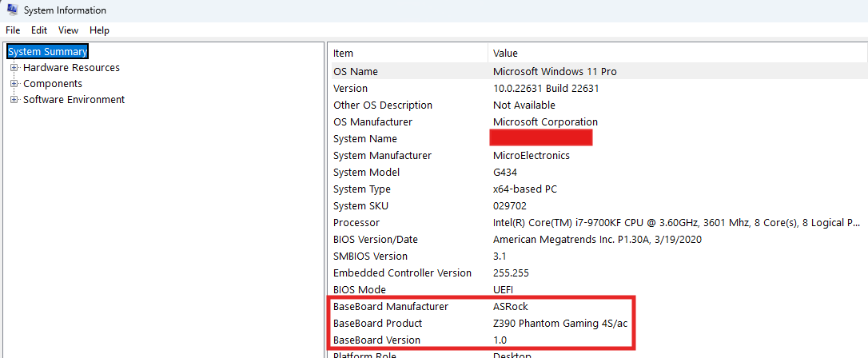This screenshot has width=868, height=358.
Task: Open the File menu
Action: point(13,30)
